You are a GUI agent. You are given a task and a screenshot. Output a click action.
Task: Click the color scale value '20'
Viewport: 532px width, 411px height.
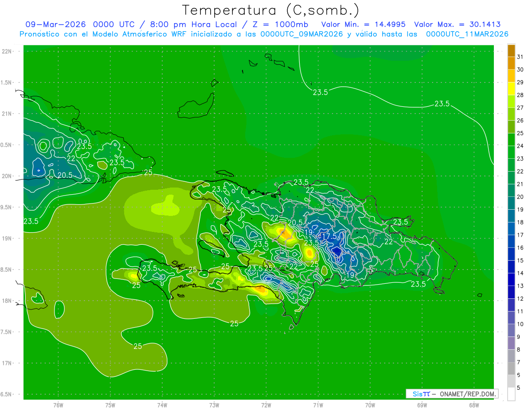[520, 197]
